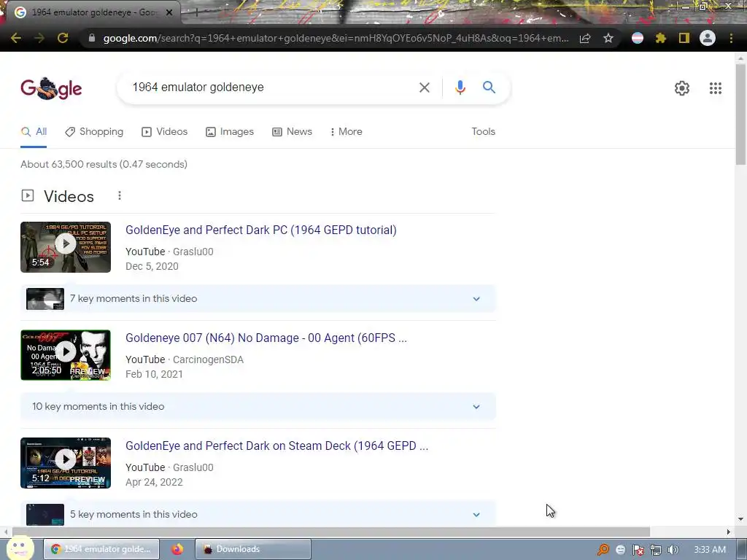Open the smiley face Start button
Viewport: 747px width, 560px height.
[x=20, y=548]
